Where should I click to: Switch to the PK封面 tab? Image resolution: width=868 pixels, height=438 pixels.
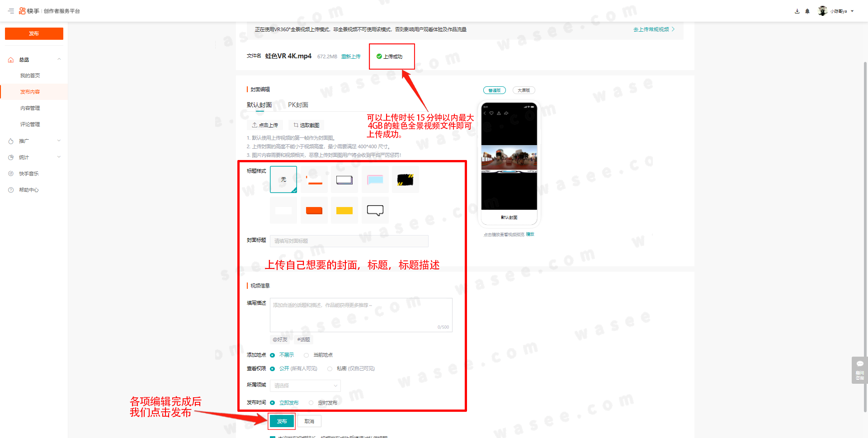298,105
